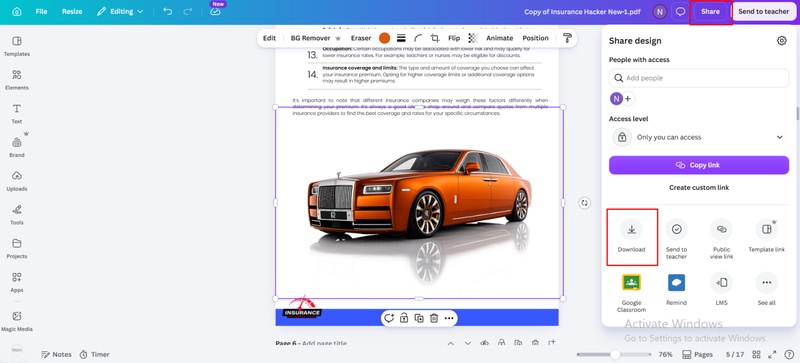Open the Elements side panel
The width and height of the screenshot is (800, 363).
pyautogui.click(x=17, y=80)
